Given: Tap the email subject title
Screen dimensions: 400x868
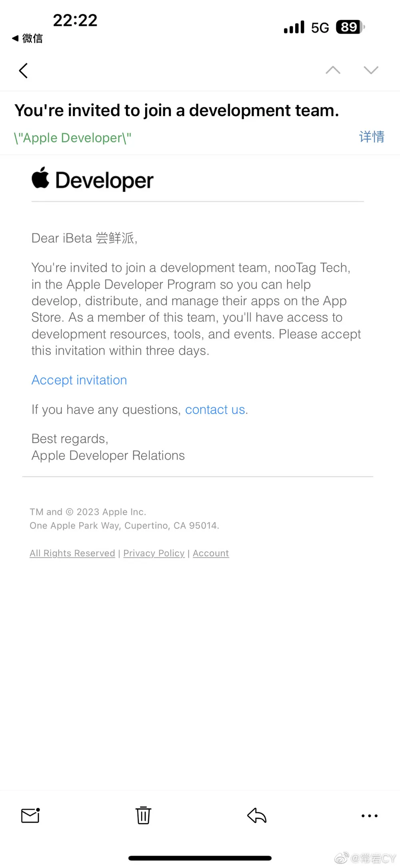Looking at the screenshot, I should pos(177,111).
